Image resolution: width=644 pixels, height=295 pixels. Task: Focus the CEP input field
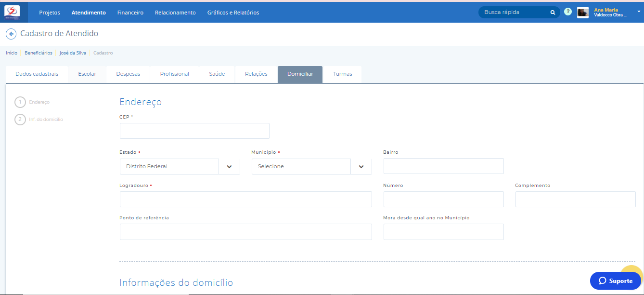click(x=194, y=131)
